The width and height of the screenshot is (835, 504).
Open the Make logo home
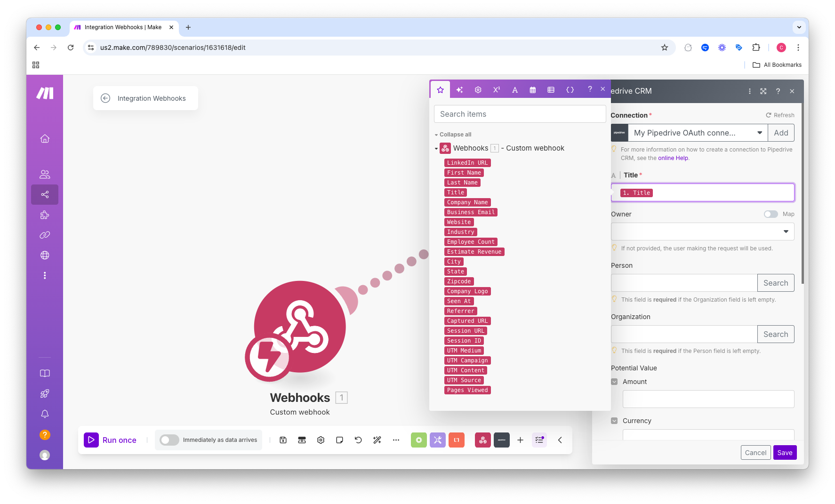coord(45,93)
